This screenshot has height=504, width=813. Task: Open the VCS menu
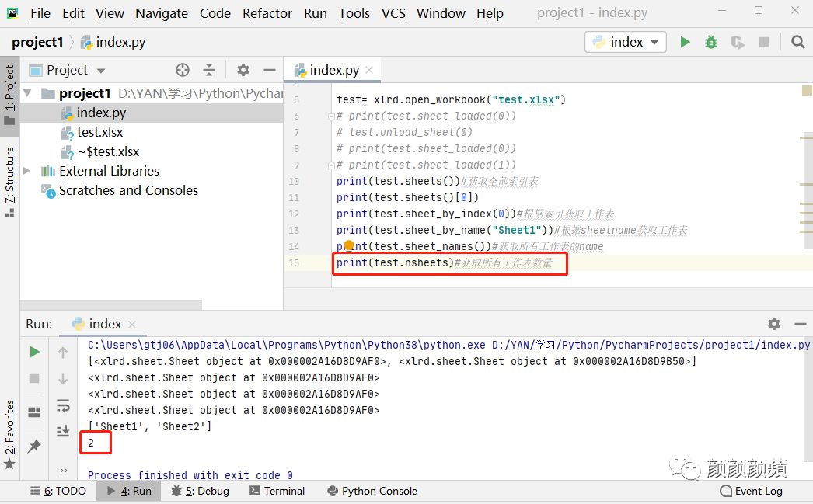pyautogui.click(x=393, y=13)
